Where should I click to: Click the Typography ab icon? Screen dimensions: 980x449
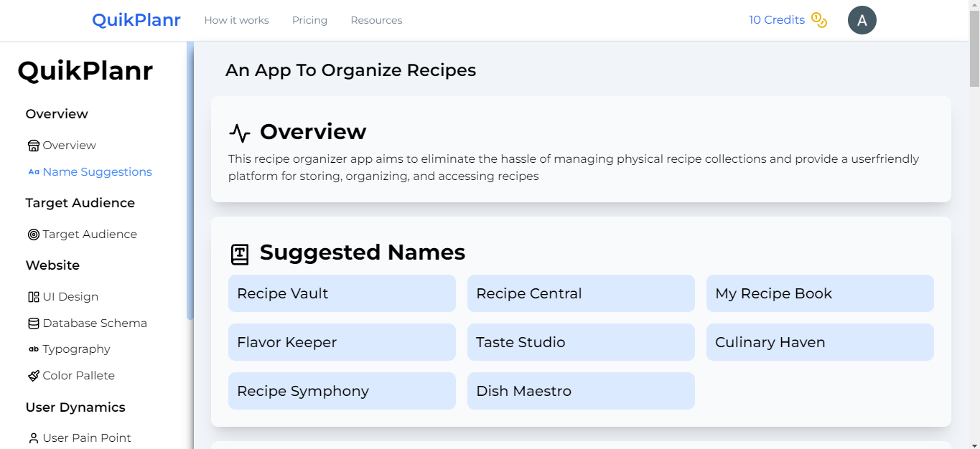click(34, 349)
